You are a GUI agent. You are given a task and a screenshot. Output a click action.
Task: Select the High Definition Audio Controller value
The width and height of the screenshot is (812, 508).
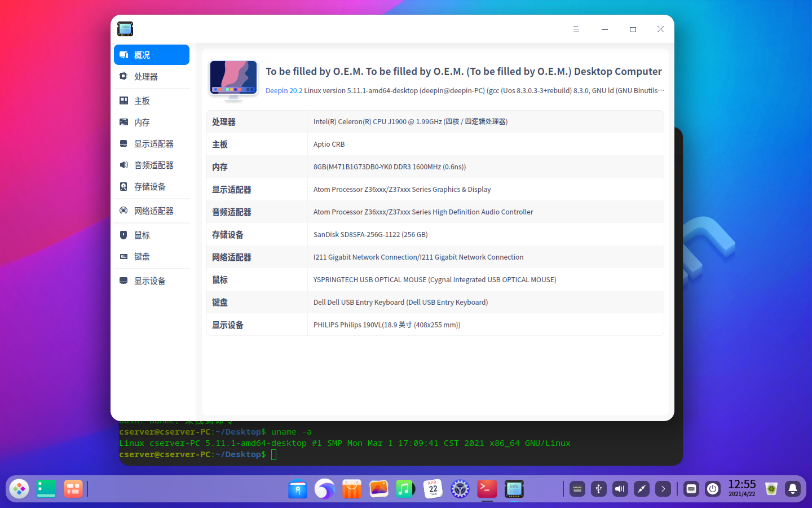(423, 212)
